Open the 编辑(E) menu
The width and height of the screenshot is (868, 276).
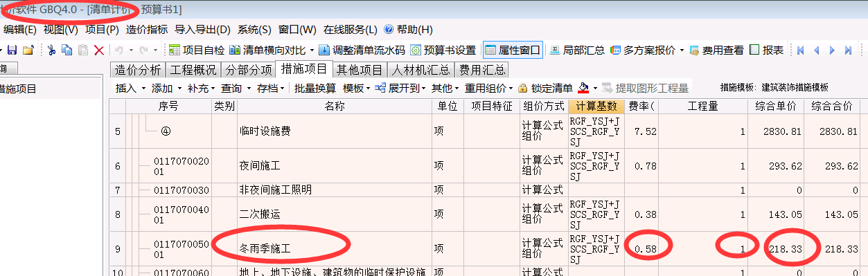point(19,30)
